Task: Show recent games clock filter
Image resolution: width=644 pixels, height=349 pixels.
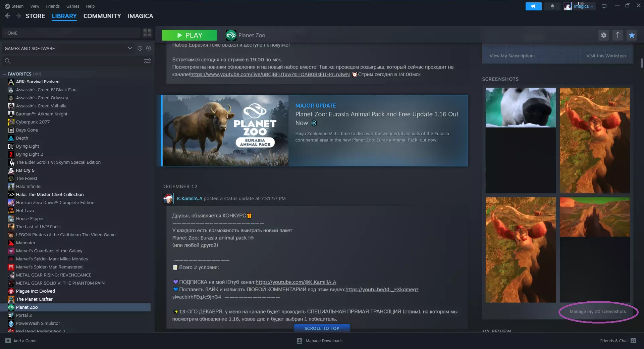Action: pyautogui.click(x=140, y=48)
